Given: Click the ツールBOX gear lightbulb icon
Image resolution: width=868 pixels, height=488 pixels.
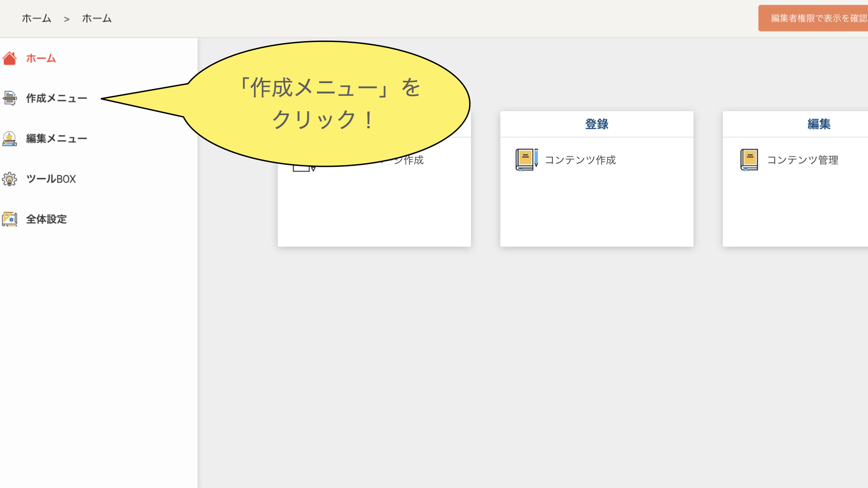Looking at the screenshot, I should [x=9, y=179].
